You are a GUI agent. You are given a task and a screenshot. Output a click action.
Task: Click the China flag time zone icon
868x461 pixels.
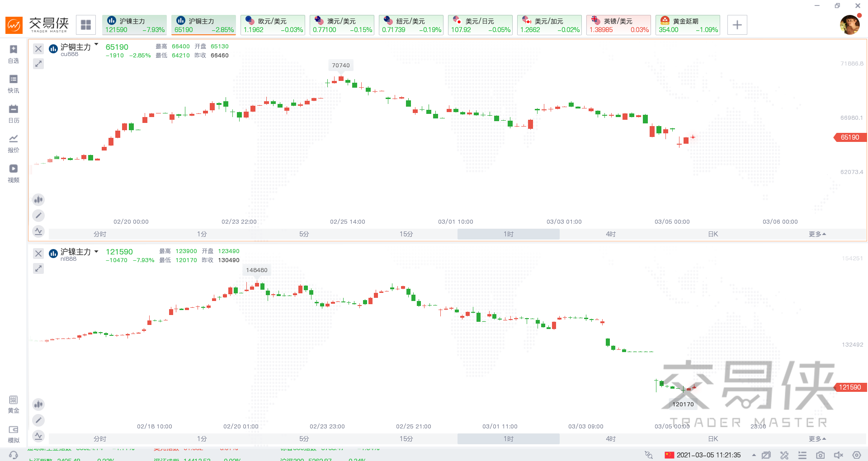pos(670,455)
